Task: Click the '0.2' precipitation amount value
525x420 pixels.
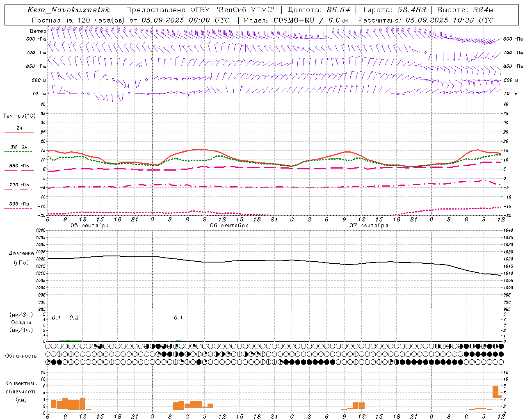Action: coord(74,317)
